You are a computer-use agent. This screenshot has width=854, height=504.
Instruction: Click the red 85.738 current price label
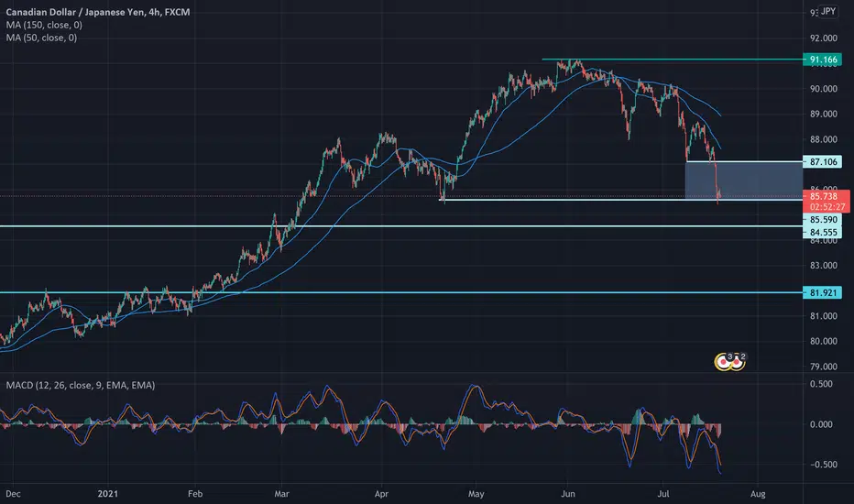click(827, 196)
